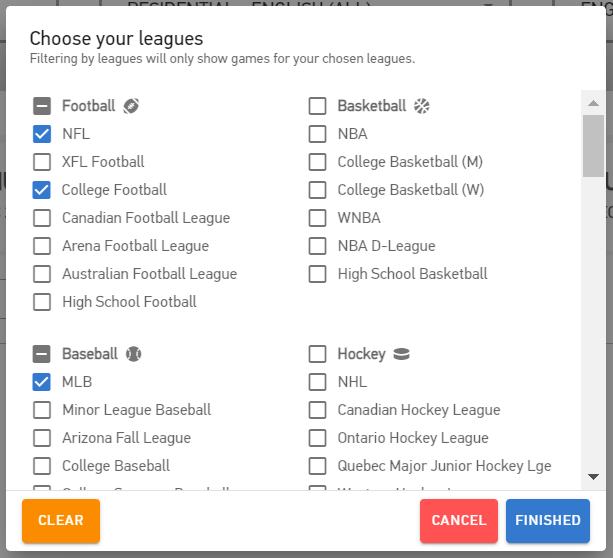This screenshot has height=558, width=613.
Task: Disable the MLB league checkbox
Action: [x=42, y=382]
